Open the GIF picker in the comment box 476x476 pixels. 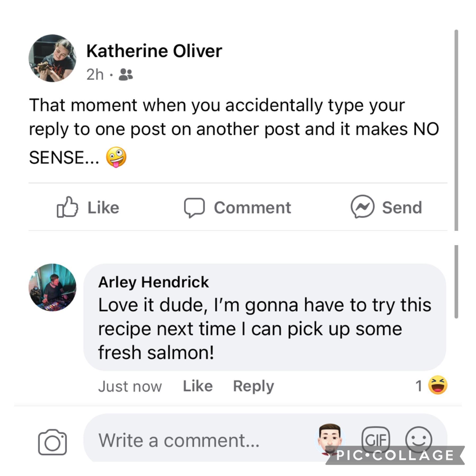pos(376,440)
